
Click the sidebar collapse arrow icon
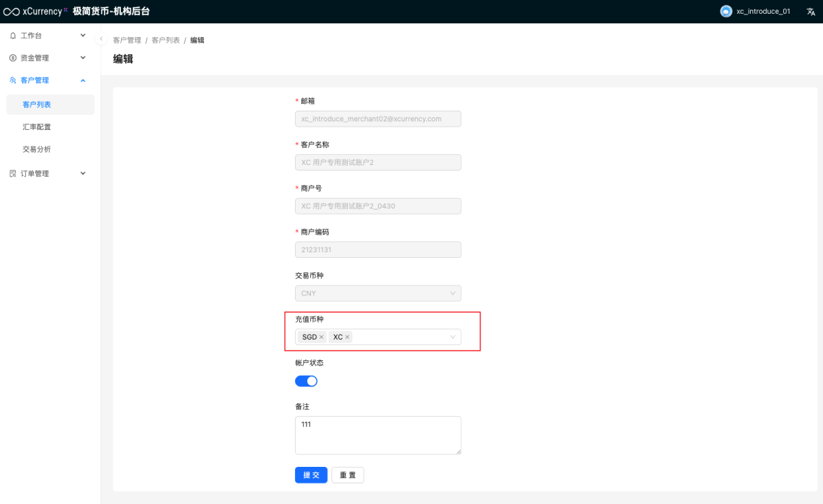click(x=101, y=39)
